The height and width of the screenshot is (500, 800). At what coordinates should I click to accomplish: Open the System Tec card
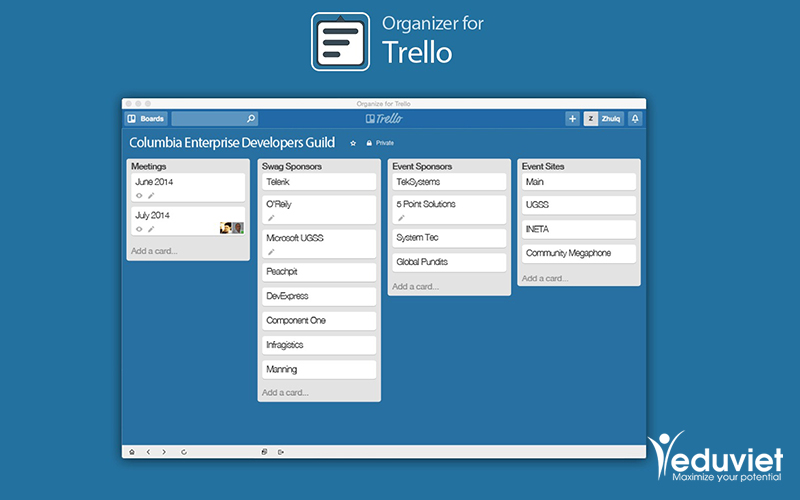tap(449, 238)
